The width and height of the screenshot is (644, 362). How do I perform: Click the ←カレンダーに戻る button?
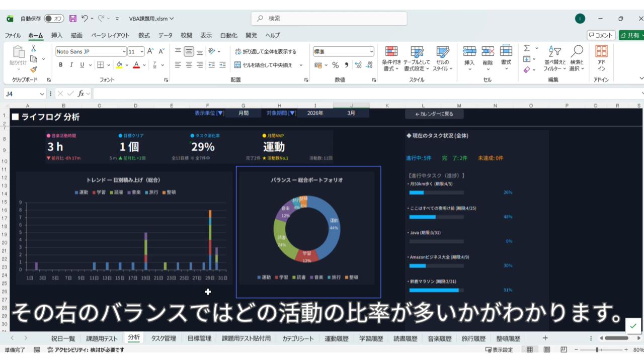click(x=434, y=114)
